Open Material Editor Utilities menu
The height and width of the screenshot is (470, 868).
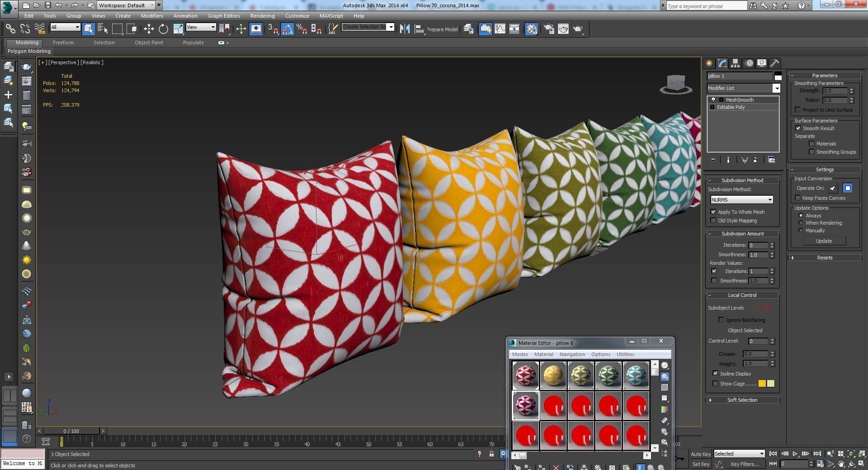coord(625,354)
